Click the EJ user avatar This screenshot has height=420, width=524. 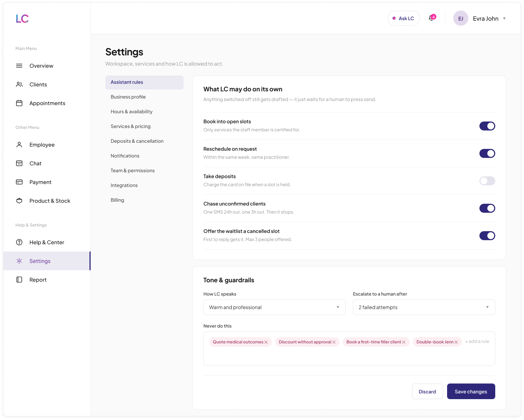coord(461,18)
